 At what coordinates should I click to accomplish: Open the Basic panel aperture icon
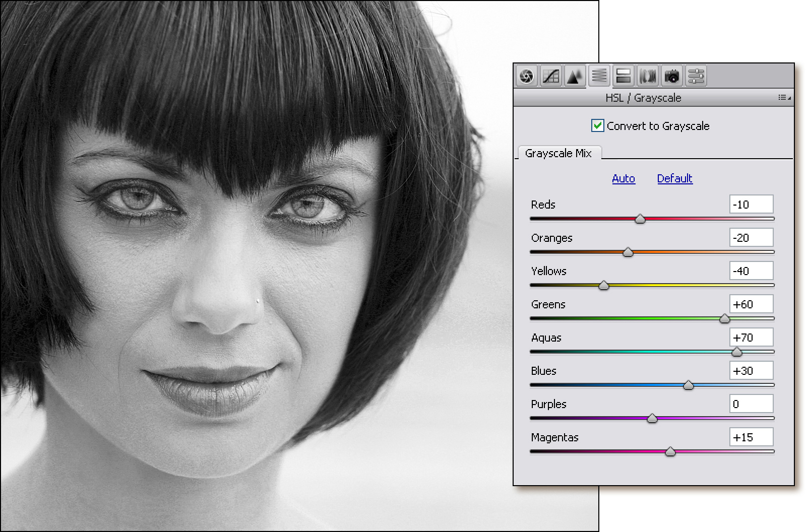pyautogui.click(x=526, y=77)
